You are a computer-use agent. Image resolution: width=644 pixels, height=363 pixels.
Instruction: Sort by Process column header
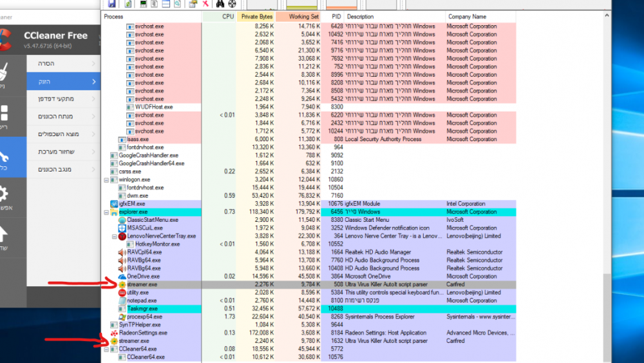(151, 17)
